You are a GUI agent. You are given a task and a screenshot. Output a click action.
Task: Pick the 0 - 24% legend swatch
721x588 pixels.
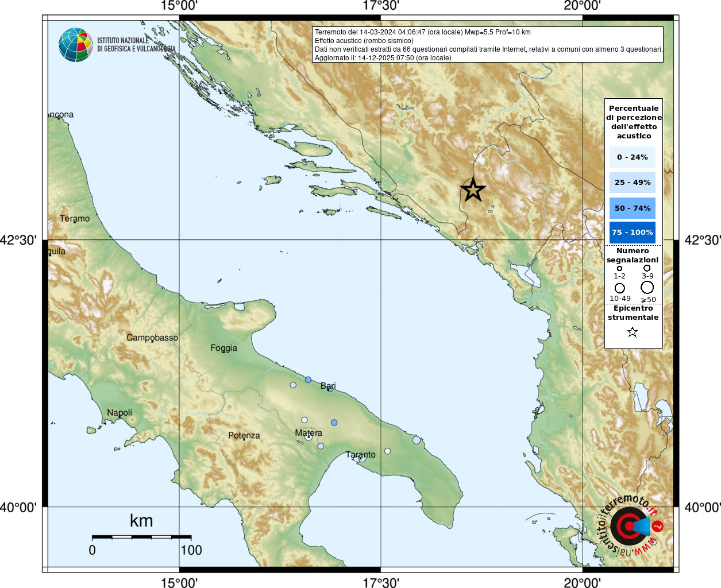point(632,157)
